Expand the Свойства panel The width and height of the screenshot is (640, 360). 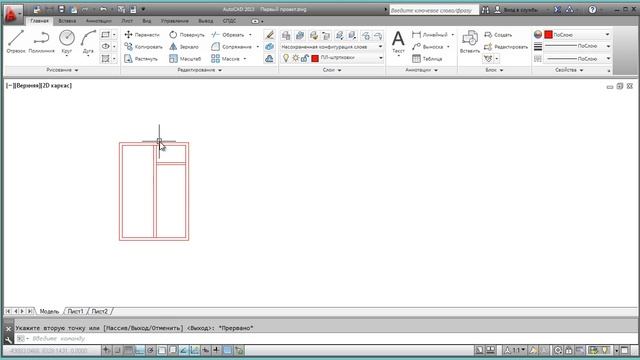[x=569, y=70]
